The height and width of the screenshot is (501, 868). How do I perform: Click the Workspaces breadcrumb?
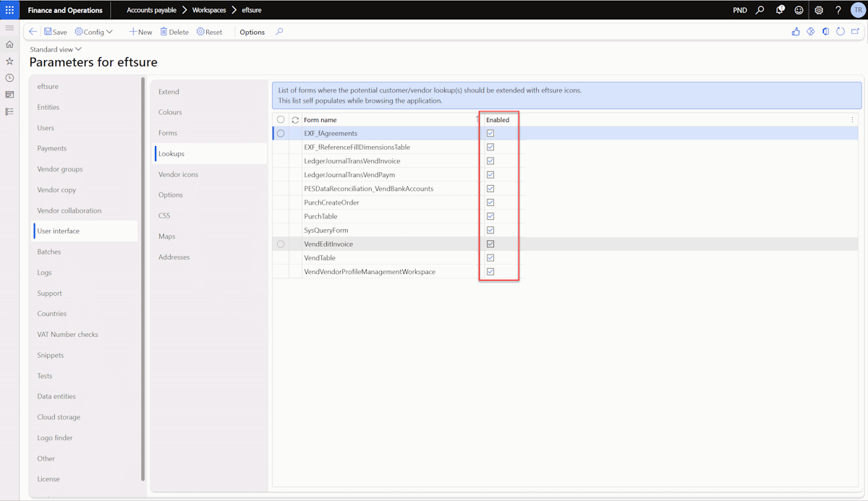coord(209,10)
